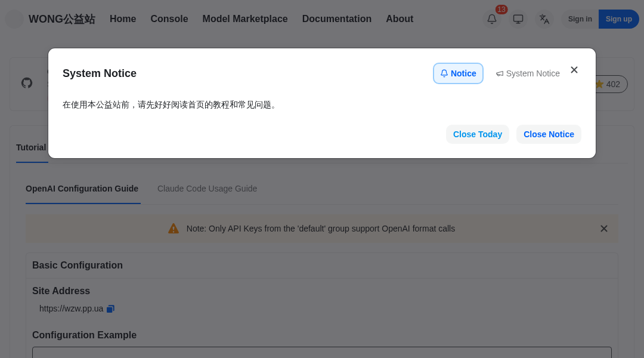This screenshot has width=644, height=358.
Task: Click the Basic Configuration heading
Action: point(77,265)
